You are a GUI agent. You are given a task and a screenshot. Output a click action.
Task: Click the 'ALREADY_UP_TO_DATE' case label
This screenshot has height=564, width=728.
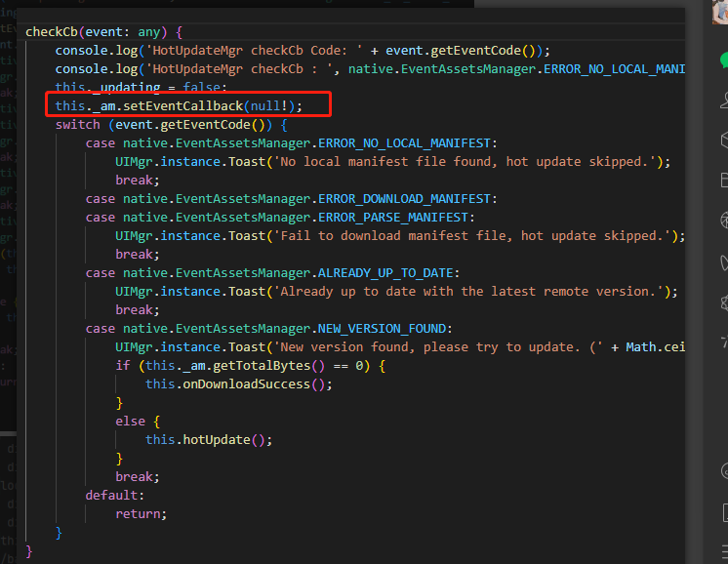coord(272,273)
